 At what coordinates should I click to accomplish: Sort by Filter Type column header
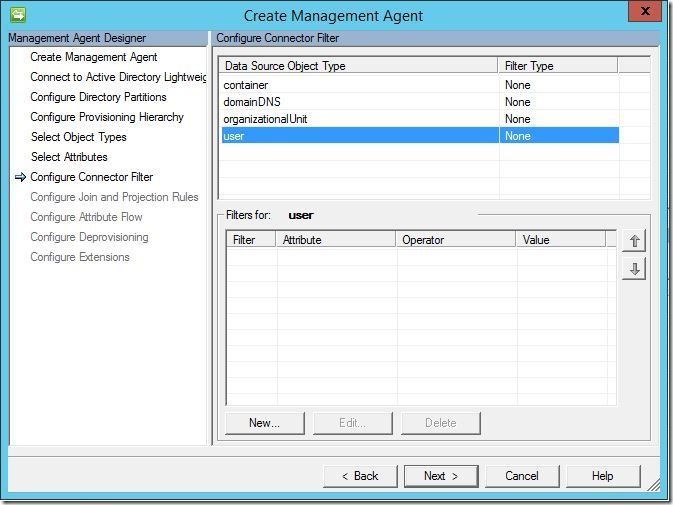[558, 66]
